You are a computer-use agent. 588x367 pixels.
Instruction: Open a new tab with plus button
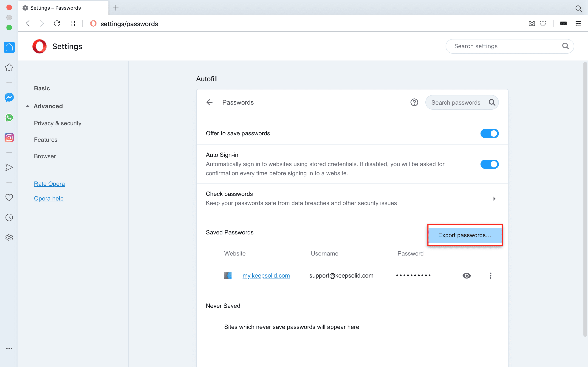[116, 8]
